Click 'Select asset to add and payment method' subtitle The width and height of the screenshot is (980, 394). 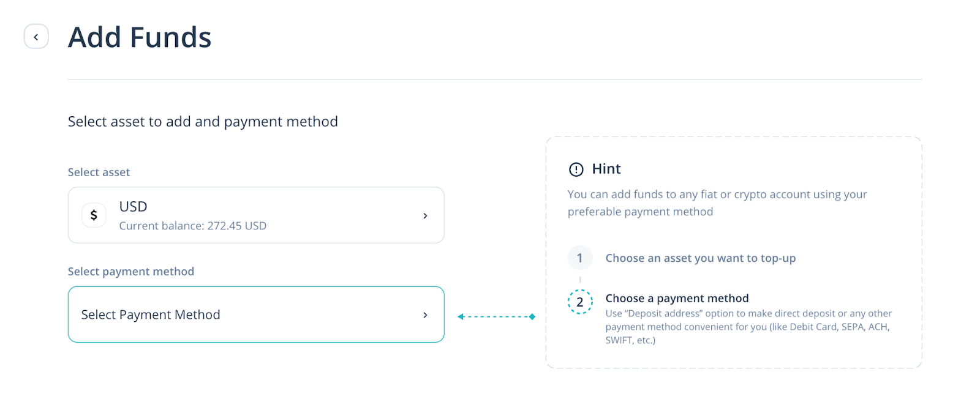(x=203, y=122)
